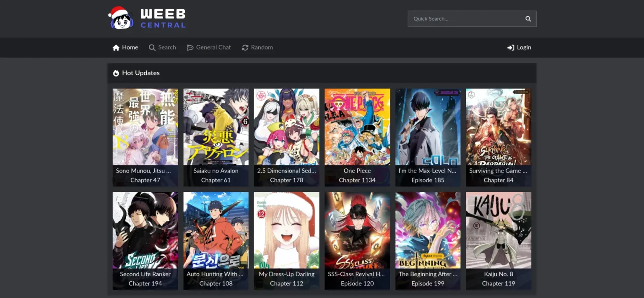Click the 'Episode 185' label
The height and width of the screenshot is (298, 644).
point(428,180)
